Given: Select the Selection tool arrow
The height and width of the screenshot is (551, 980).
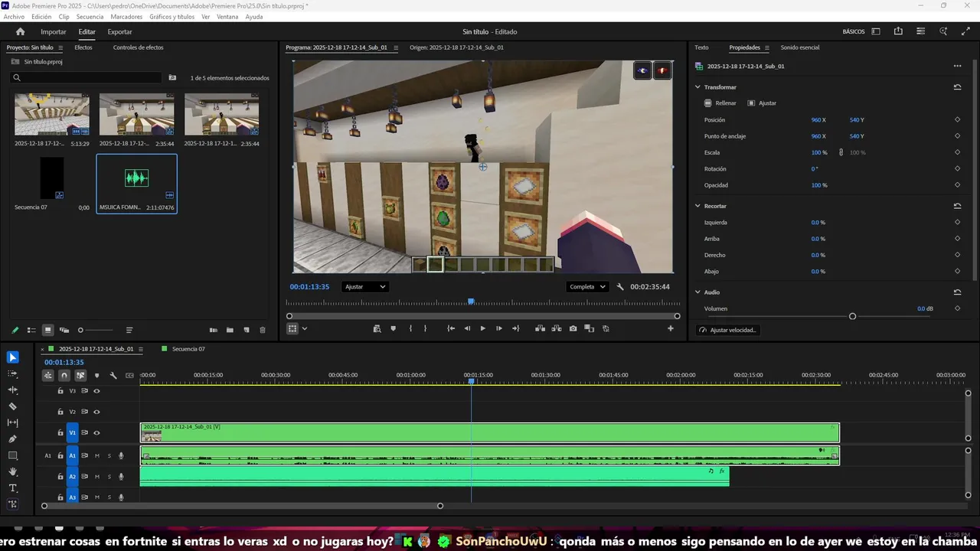Looking at the screenshot, I should click(13, 357).
